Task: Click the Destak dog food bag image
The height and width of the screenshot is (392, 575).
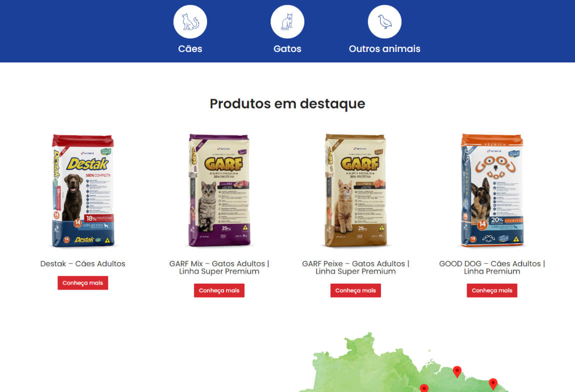Action: (x=83, y=190)
